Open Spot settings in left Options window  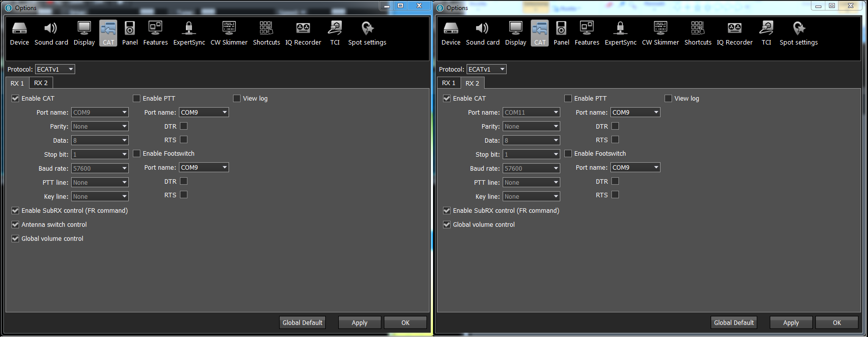click(367, 34)
